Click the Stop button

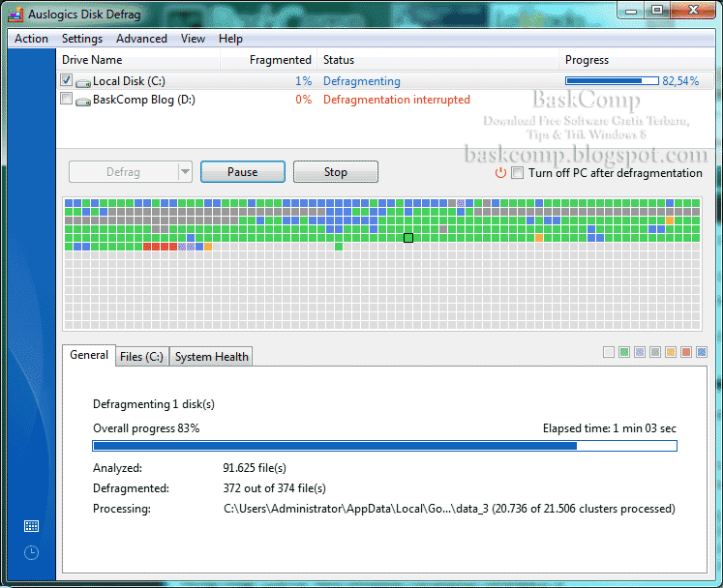[x=336, y=172]
